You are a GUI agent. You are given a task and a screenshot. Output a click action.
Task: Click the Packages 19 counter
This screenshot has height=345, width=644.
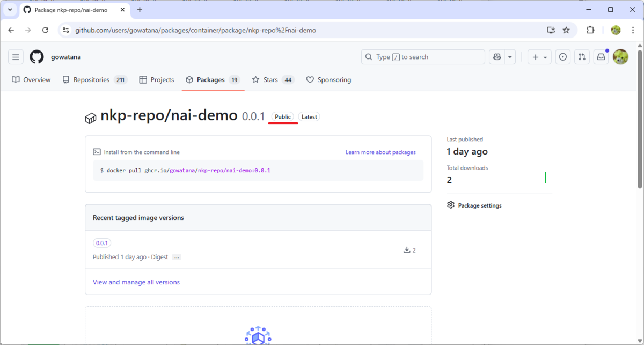[234, 80]
